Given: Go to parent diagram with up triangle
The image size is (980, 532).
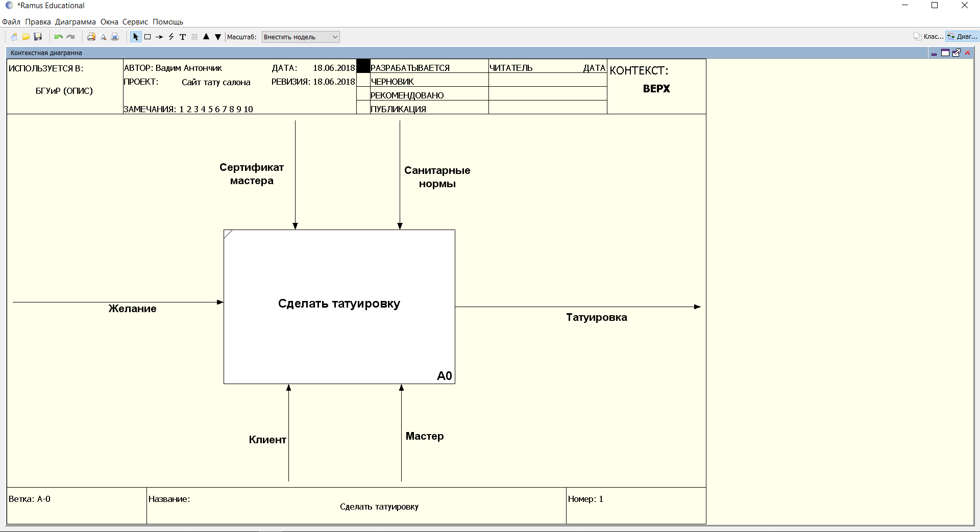Looking at the screenshot, I should [x=206, y=37].
